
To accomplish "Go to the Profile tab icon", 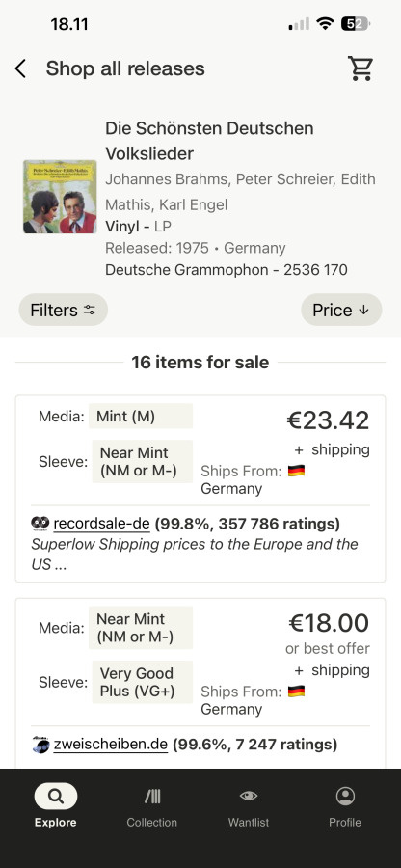I will [345, 796].
